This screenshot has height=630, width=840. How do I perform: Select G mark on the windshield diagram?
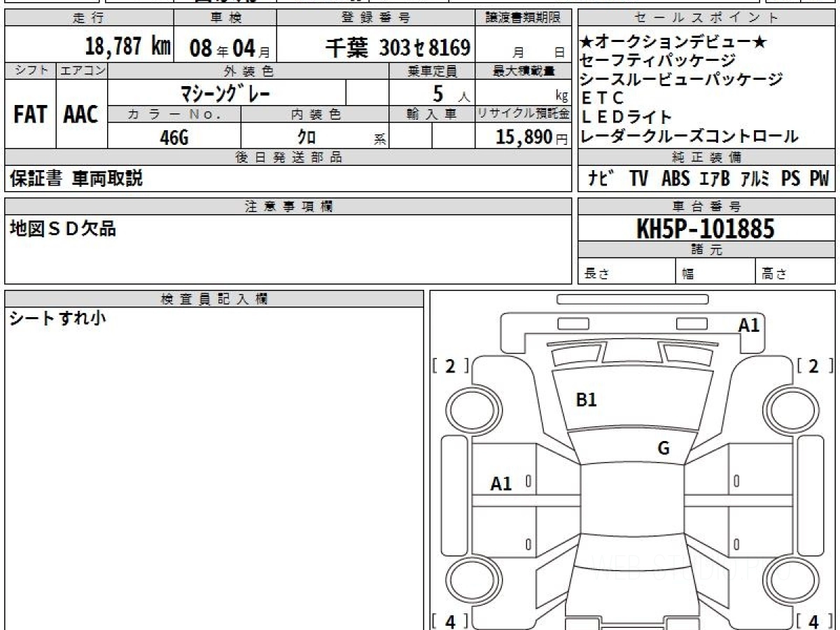[664, 449]
